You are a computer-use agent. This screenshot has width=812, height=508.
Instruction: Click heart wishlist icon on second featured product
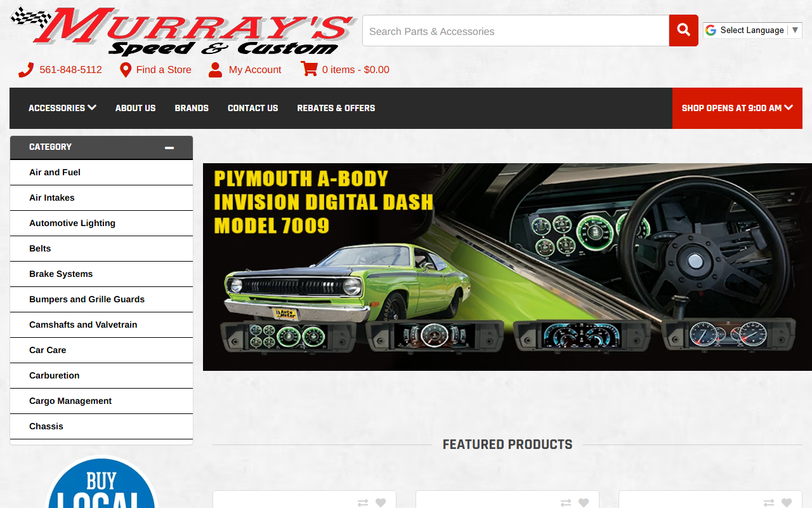584,503
